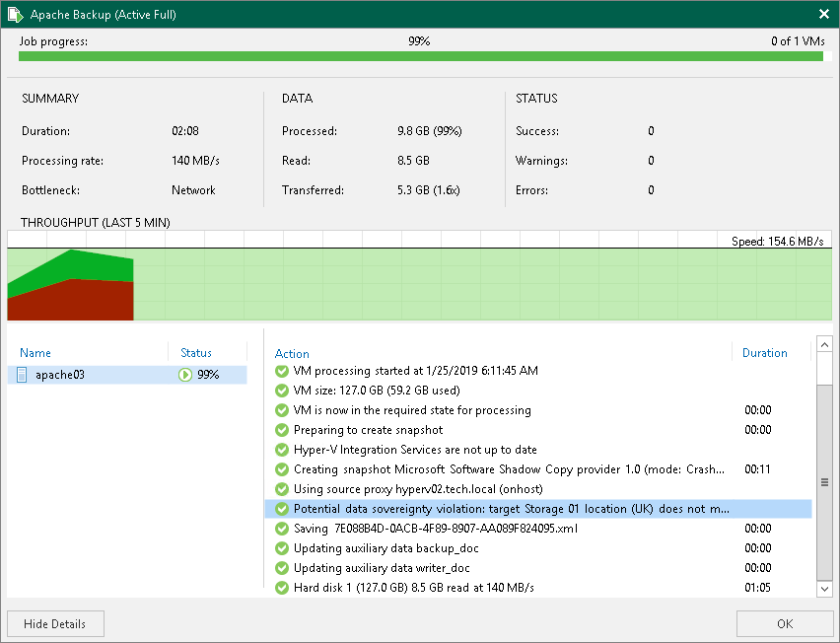Close the Apache Backup dialog
This screenshot has height=643, width=840.
823,14
